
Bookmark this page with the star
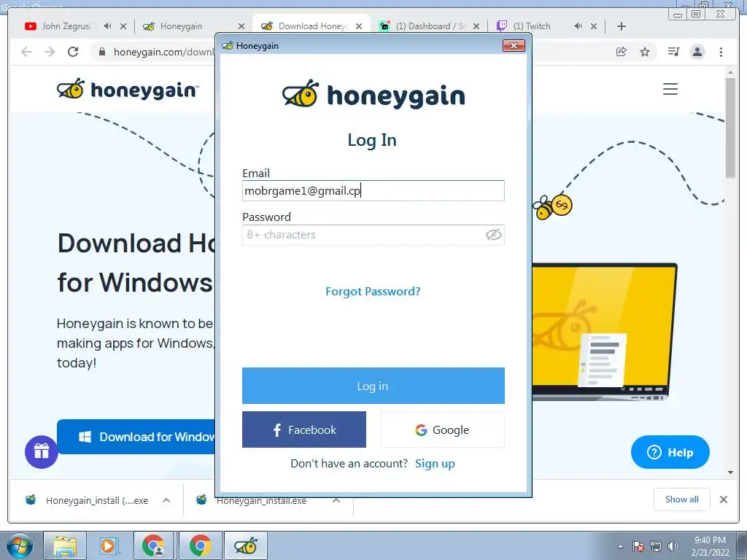point(645,52)
